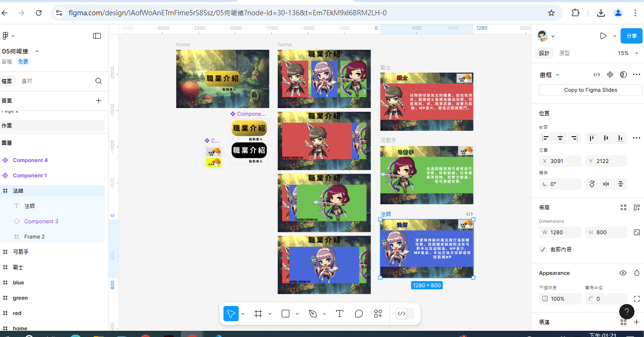Click the opacity 100% input field
This screenshot has width=644, height=337.
(x=560, y=299)
